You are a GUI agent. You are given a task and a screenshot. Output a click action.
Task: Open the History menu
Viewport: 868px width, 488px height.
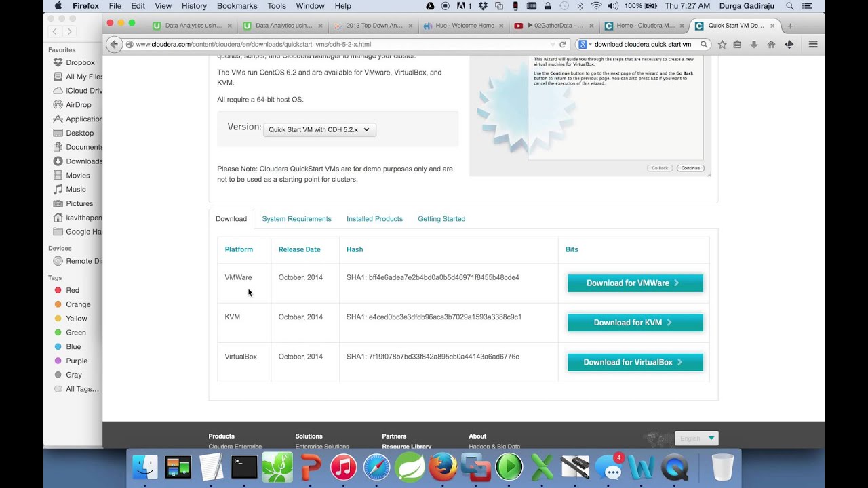coord(194,6)
